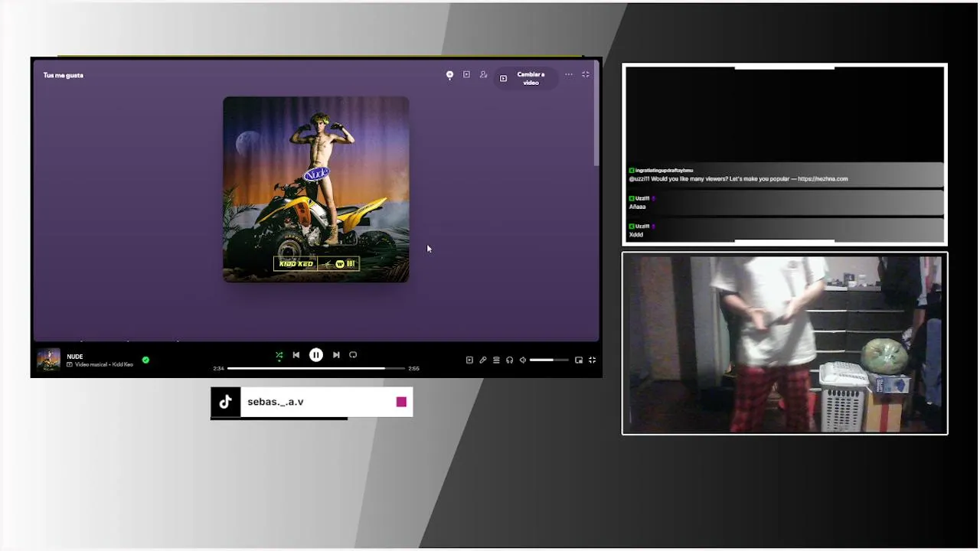
Task: Open the Now Playing view icon
Action: [x=469, y=360]
